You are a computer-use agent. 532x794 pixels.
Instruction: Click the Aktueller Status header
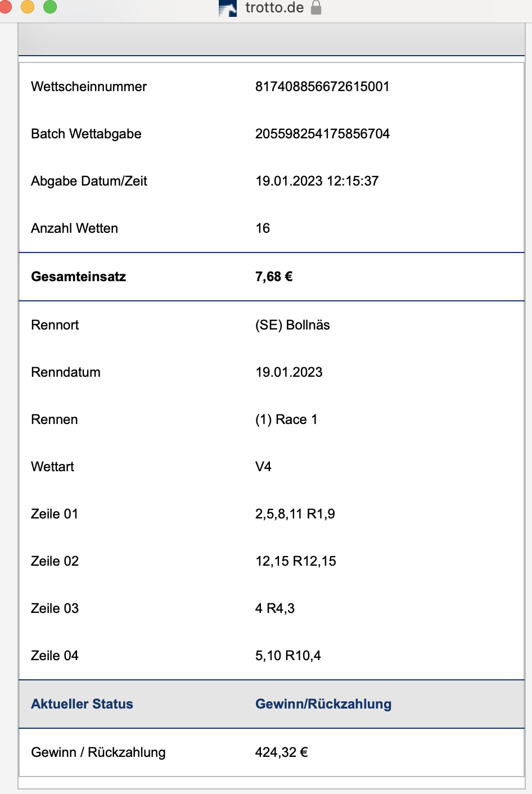(82, 704)
